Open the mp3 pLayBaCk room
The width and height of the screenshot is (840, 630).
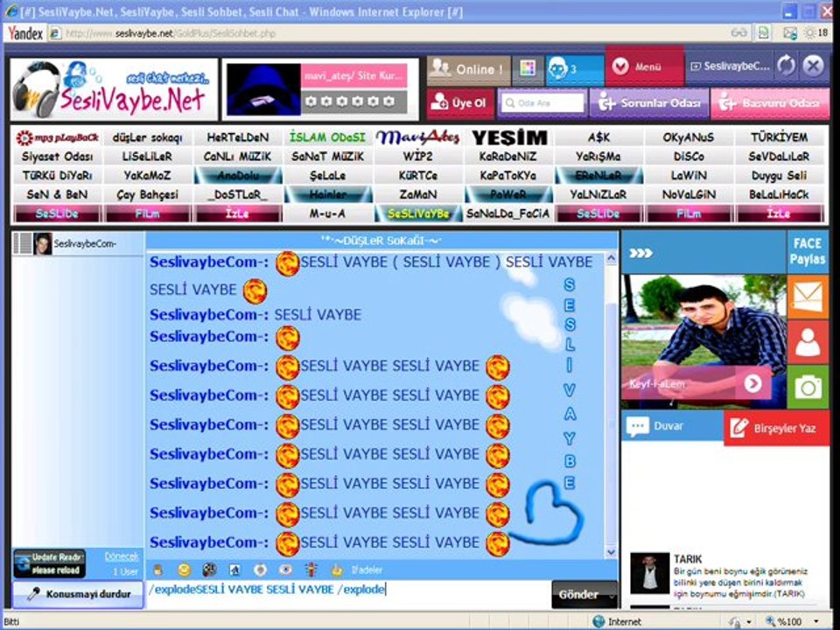(57, 137)
